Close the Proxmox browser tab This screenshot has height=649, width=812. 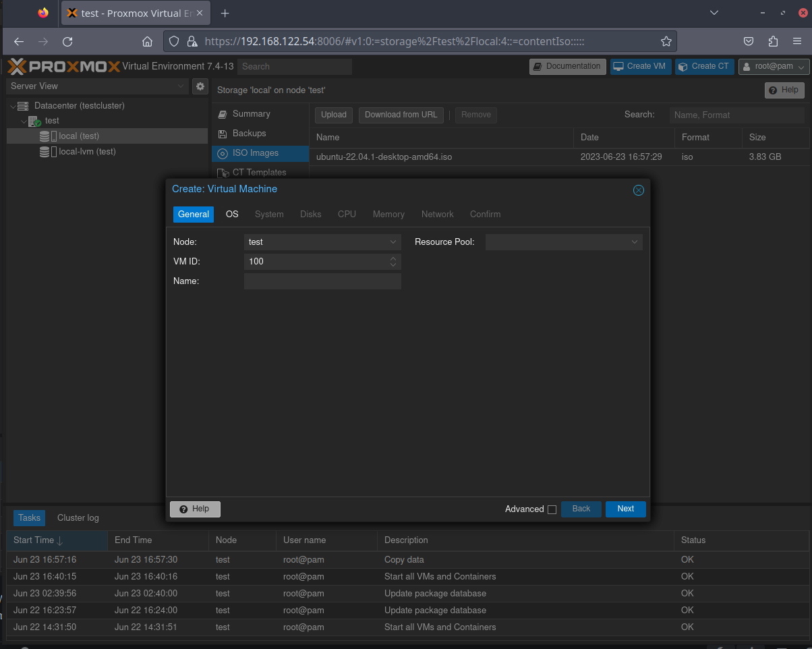tap(200, 13)
